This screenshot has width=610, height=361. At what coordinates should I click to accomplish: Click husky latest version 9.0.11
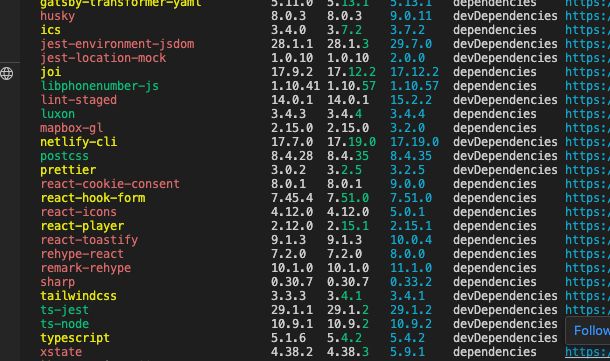411,16
